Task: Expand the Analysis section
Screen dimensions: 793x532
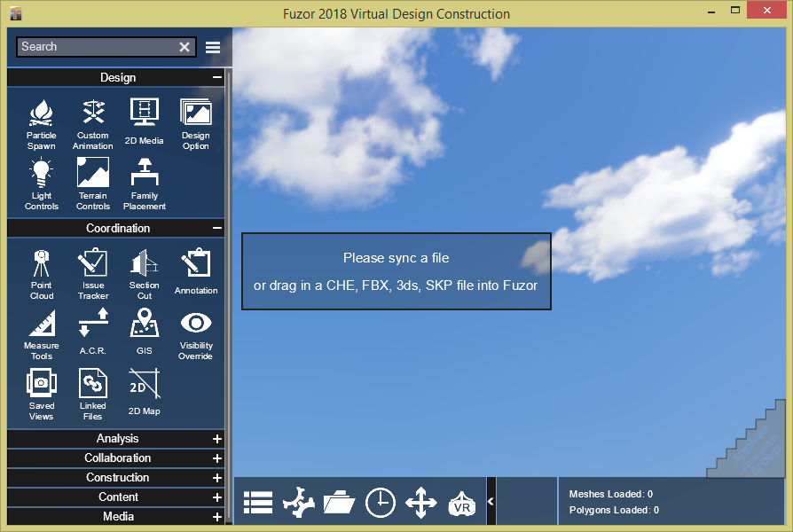Action: click(x=116, y=438)
